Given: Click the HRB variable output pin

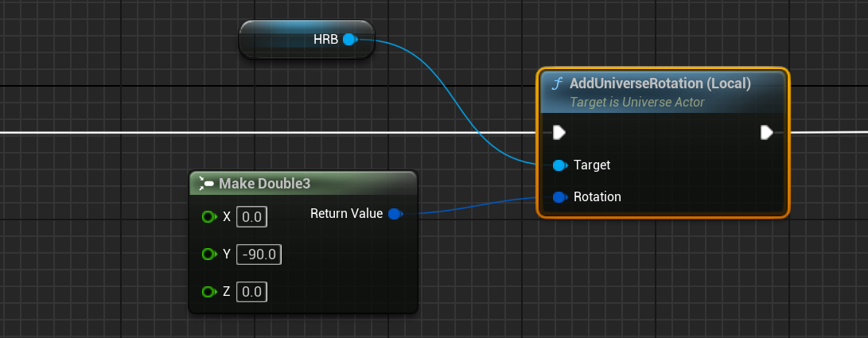Looking at the screenshot, I should coord(348,40).
